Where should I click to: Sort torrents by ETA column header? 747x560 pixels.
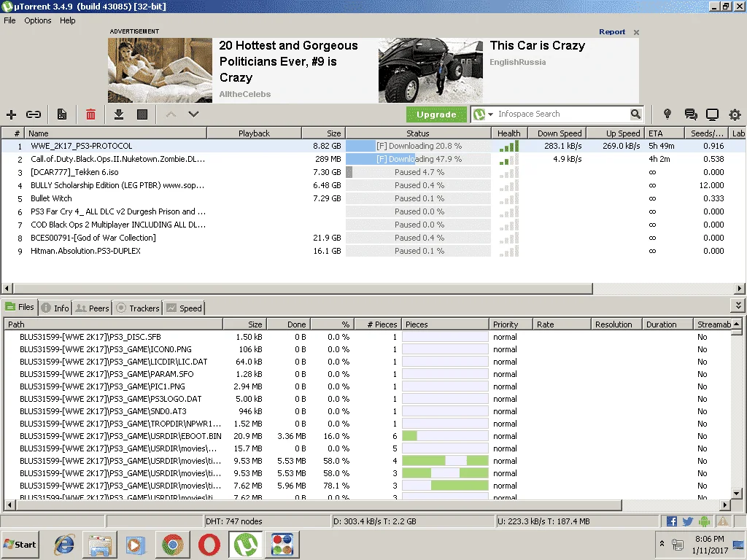[664, 133]
